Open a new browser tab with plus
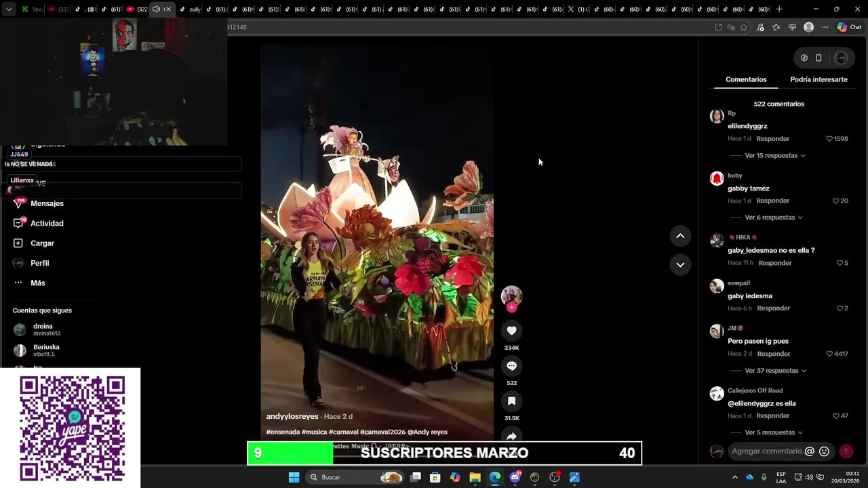The image size is (868, 488). tap(779, 9)
